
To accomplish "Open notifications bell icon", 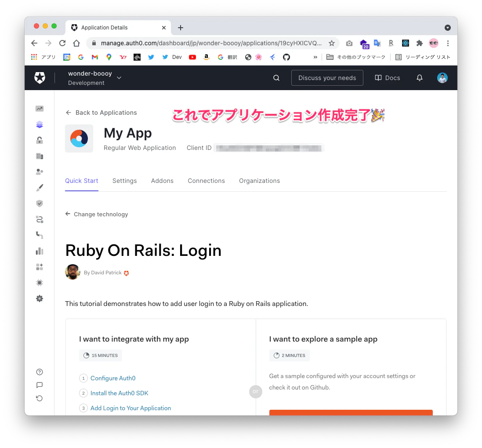I will point(419,78).
